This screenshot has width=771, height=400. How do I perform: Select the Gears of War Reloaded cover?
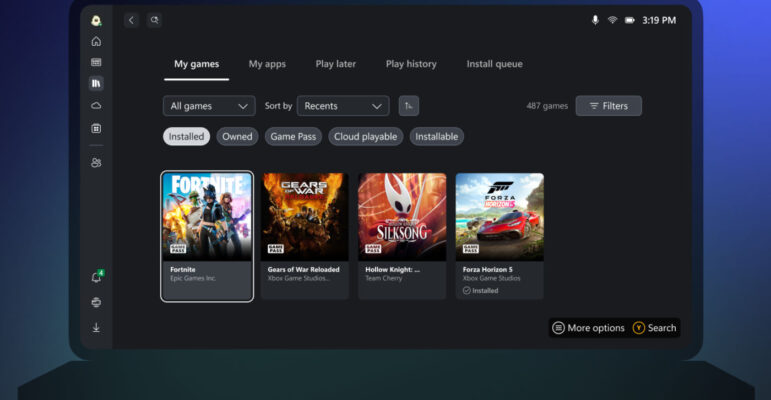coord(305,217)
